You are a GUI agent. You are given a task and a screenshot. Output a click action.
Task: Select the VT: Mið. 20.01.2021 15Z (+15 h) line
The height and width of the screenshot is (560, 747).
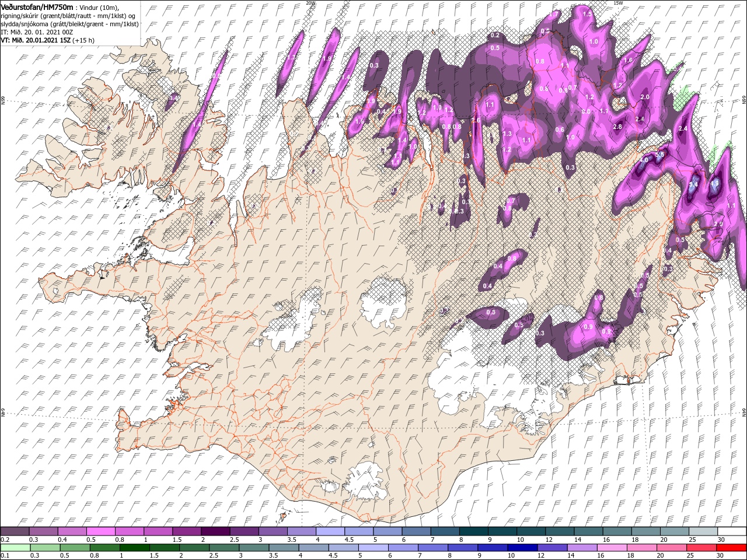(48, 40)
